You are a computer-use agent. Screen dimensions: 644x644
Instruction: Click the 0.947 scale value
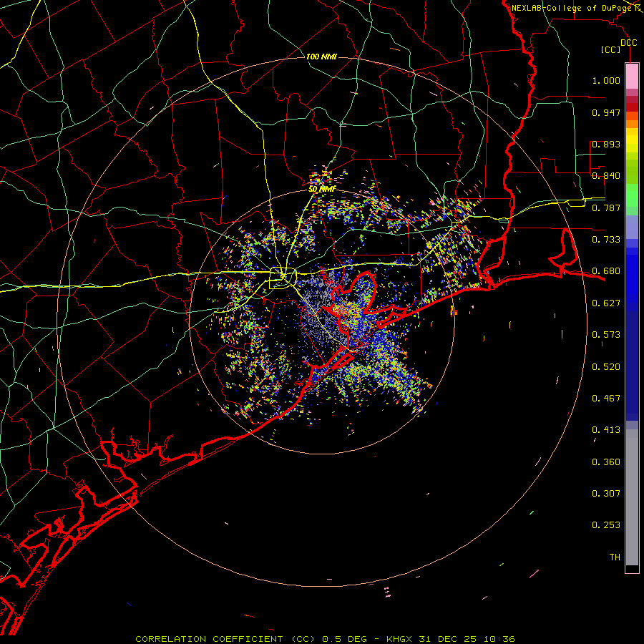(x=606, y=112)
